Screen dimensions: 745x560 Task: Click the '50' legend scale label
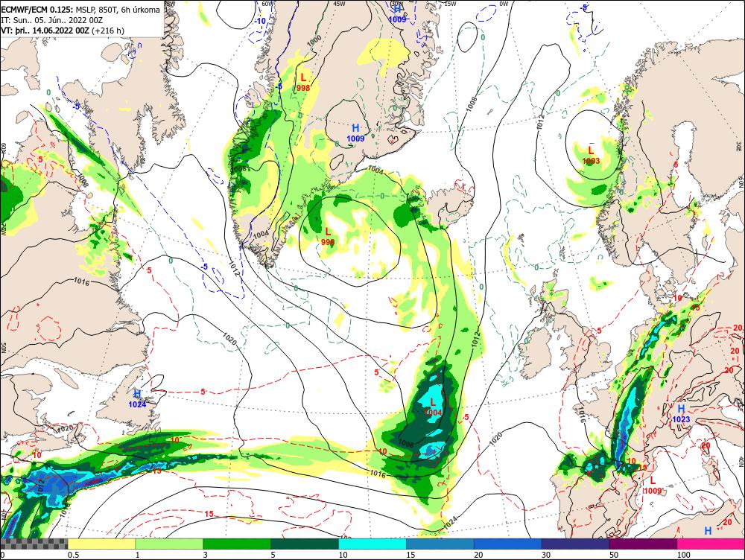(x=614, y=555)
